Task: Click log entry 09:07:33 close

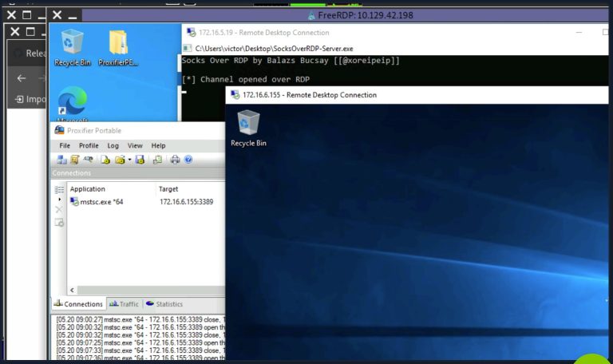Action: [140, 350]
